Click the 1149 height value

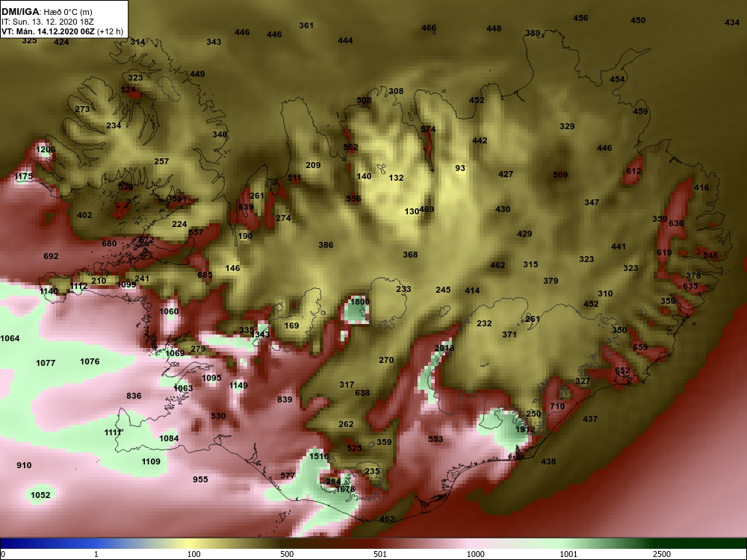238,385
